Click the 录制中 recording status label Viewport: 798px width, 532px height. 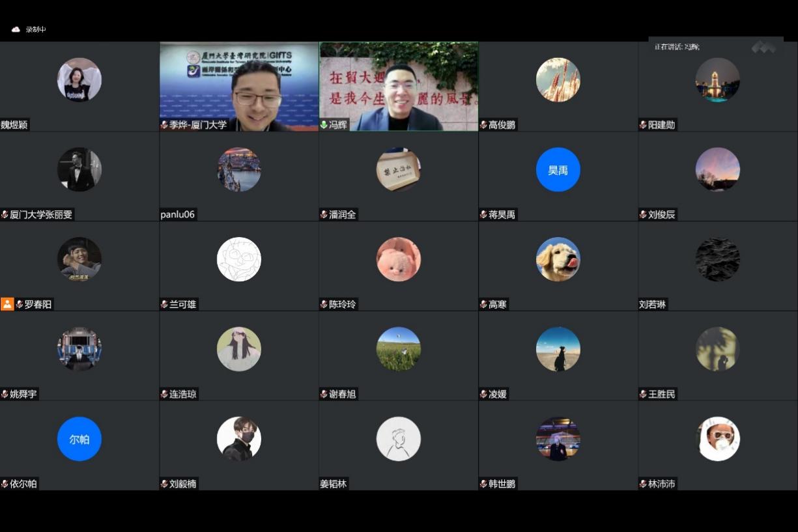pos(36,29)
